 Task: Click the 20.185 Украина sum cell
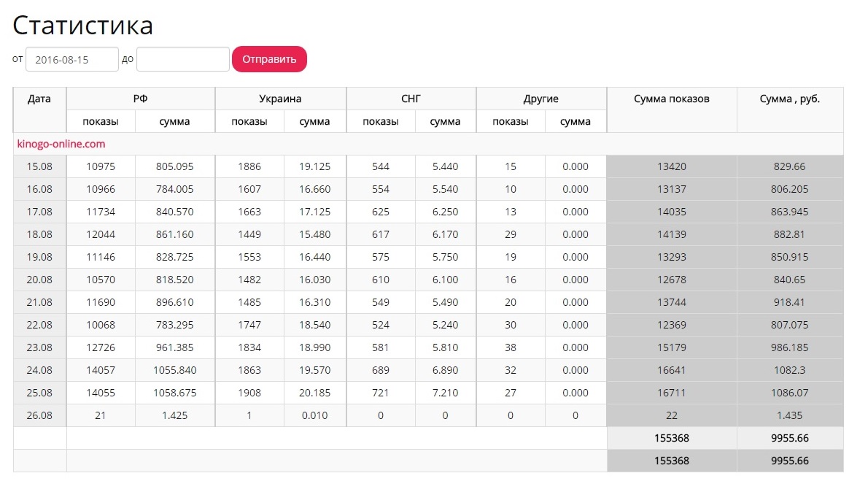(314, 393)
